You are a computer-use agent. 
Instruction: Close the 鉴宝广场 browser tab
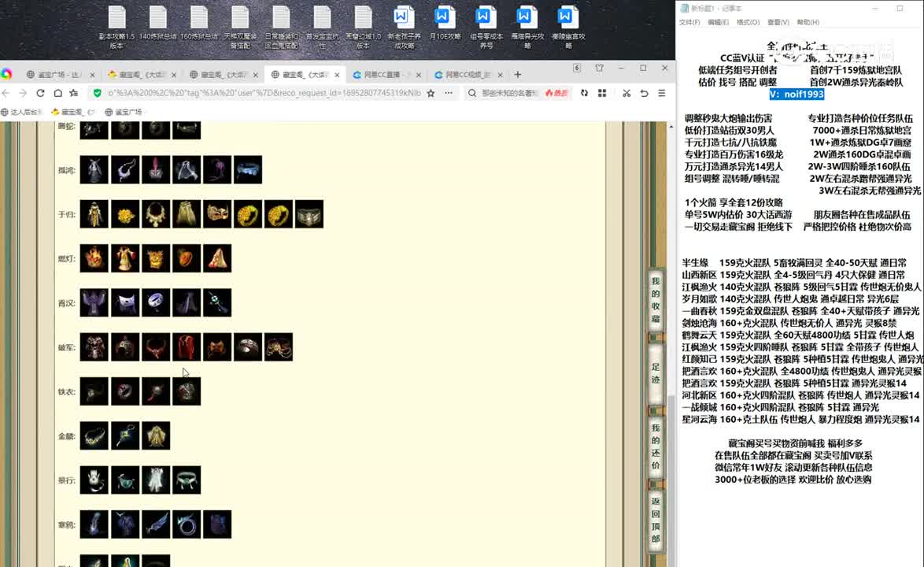coord(92,75)
